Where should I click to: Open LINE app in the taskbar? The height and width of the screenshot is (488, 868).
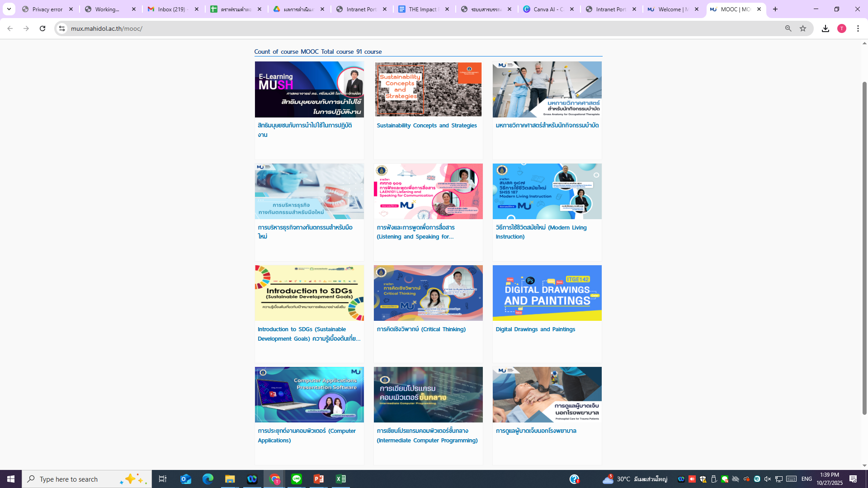(x=297, y=479)
